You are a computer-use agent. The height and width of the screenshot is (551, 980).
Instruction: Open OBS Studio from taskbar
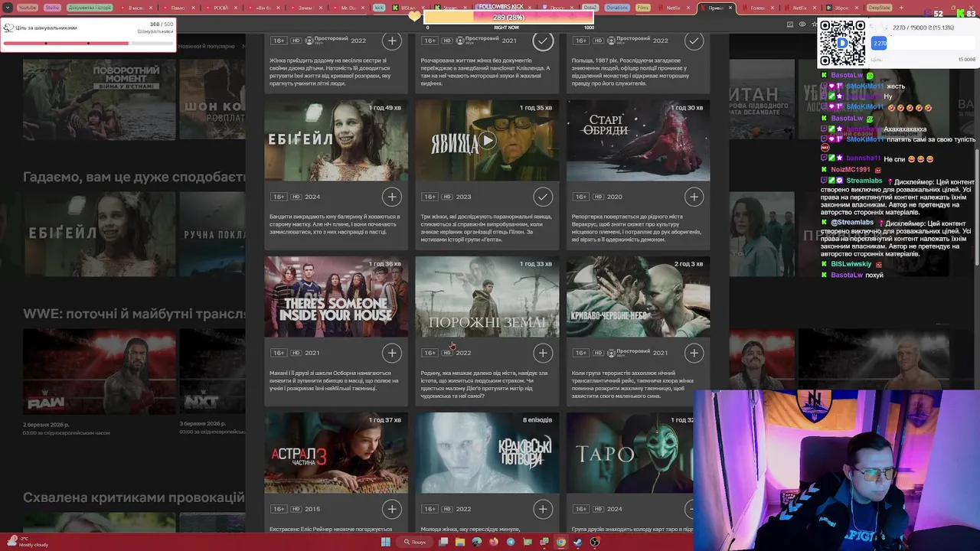point(594,542)
